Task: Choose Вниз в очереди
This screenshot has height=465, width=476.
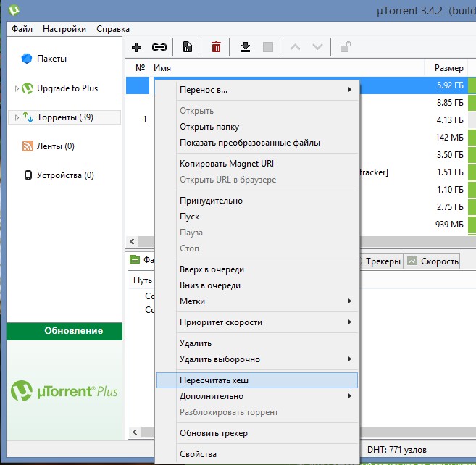Action: [257, 285]
